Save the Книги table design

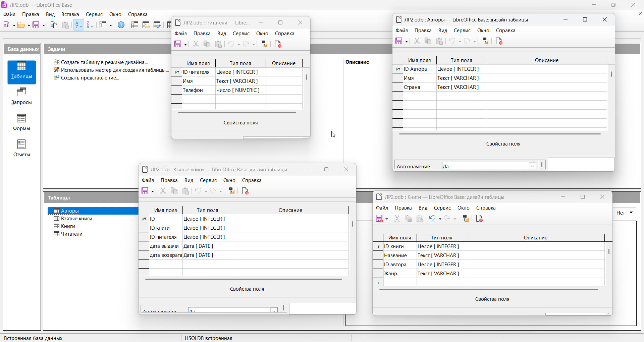[379, 219]
